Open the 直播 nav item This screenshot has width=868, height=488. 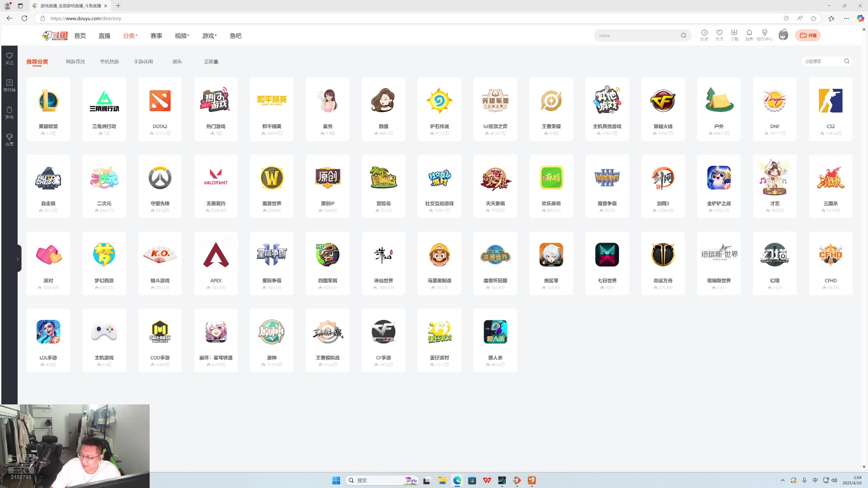click(104, 36)
